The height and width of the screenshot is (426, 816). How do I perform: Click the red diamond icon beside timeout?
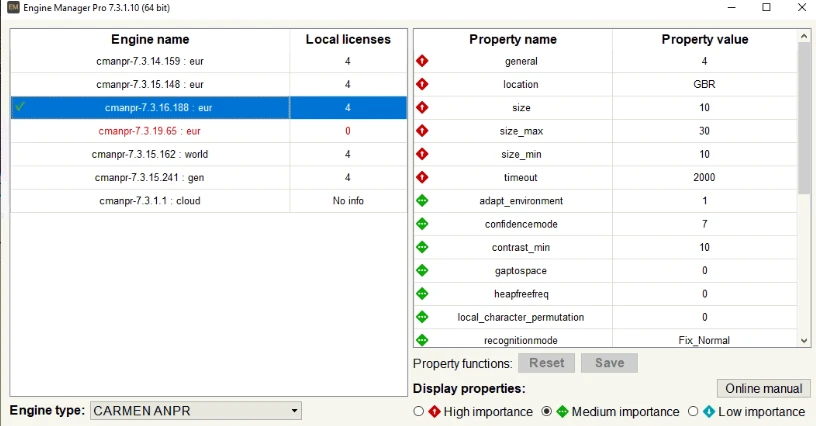coord(422,177)
